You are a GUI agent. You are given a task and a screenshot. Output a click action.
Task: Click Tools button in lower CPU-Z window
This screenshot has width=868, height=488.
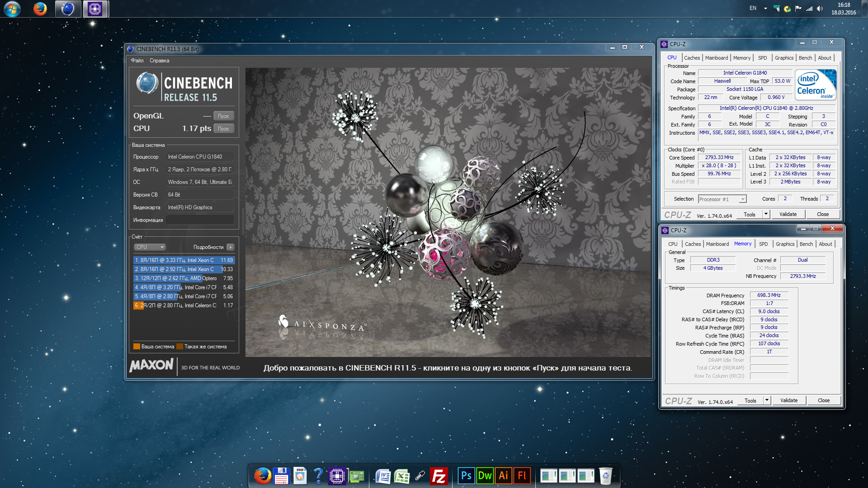point(750,400)
